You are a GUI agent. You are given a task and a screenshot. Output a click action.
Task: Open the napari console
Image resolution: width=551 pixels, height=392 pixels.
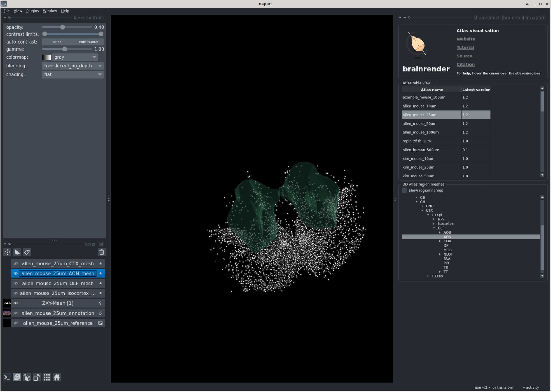7,377
